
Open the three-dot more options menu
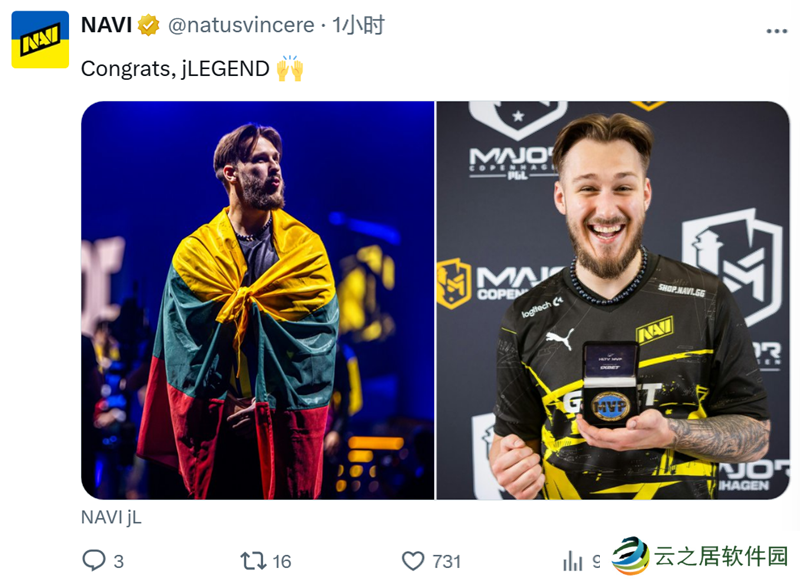tap(777, 31)
